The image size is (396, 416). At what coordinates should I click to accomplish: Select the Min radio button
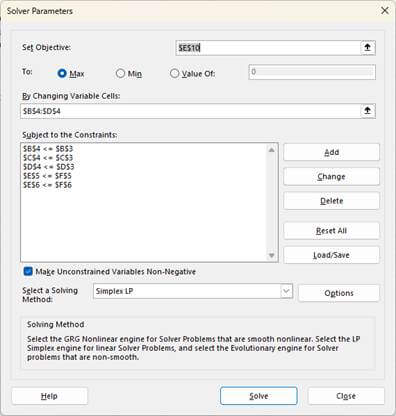[x=120, y=73]
